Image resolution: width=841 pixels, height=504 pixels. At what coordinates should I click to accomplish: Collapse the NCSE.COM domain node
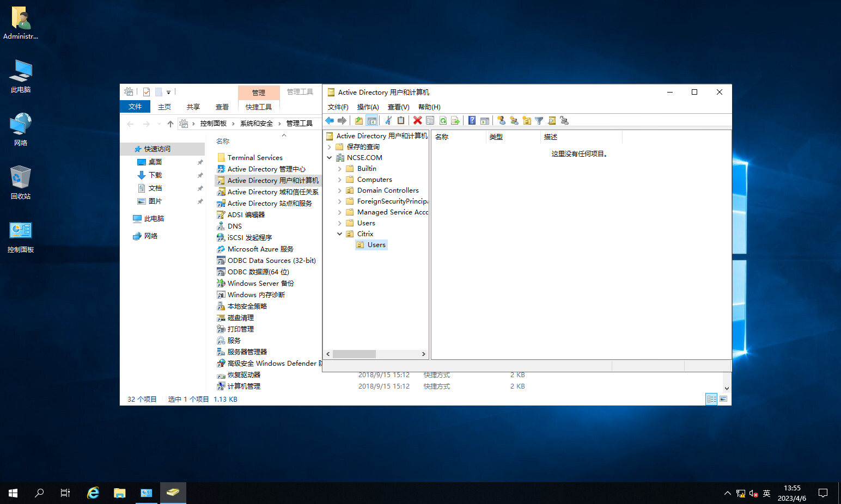[329, 158]
